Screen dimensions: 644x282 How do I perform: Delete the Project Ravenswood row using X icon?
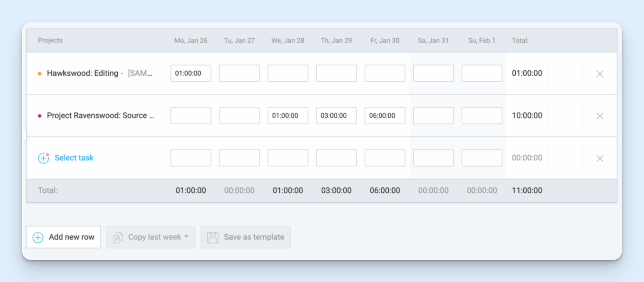(600, 116)
